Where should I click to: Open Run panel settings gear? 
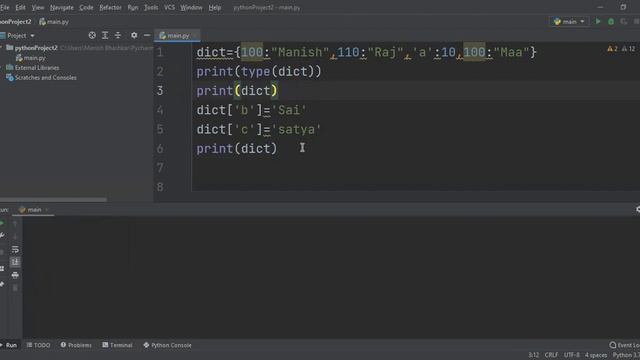(x=638, y=209)
